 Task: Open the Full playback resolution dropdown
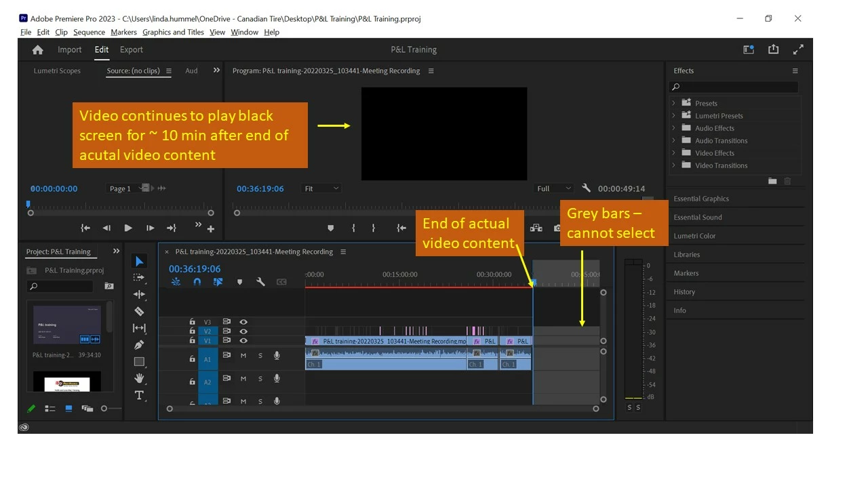tap(555, 188)
